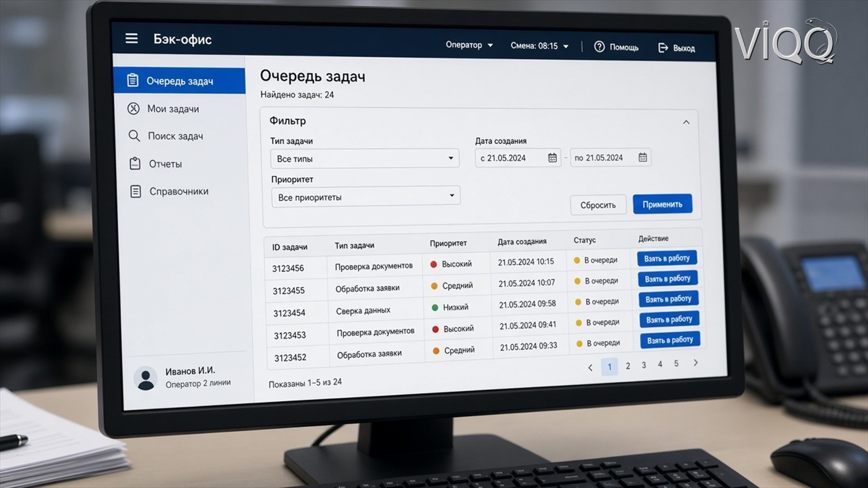This screenshot has height=488, width=868.
Task: Click the Дата создания column header
Action: point(522,242)
